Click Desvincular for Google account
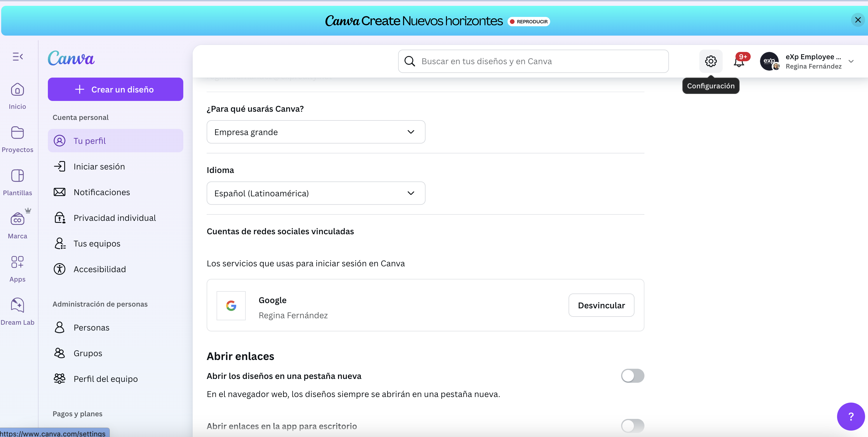868x437 pixels. tap(601, 305)
